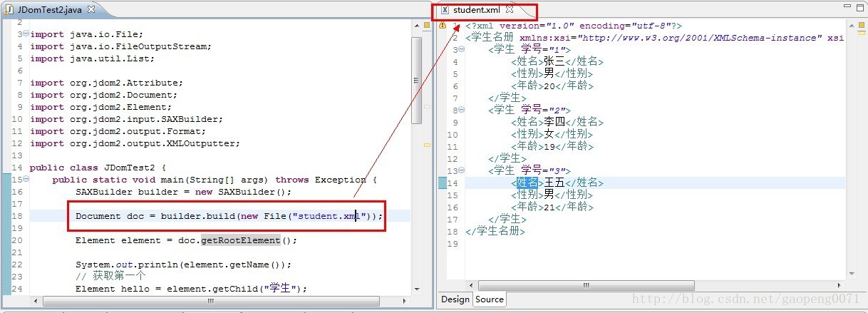Click the yellow overview marker atop the Java editor ruler
The image size is (868, 313).
pyautogui.click(x=426, y=26)
